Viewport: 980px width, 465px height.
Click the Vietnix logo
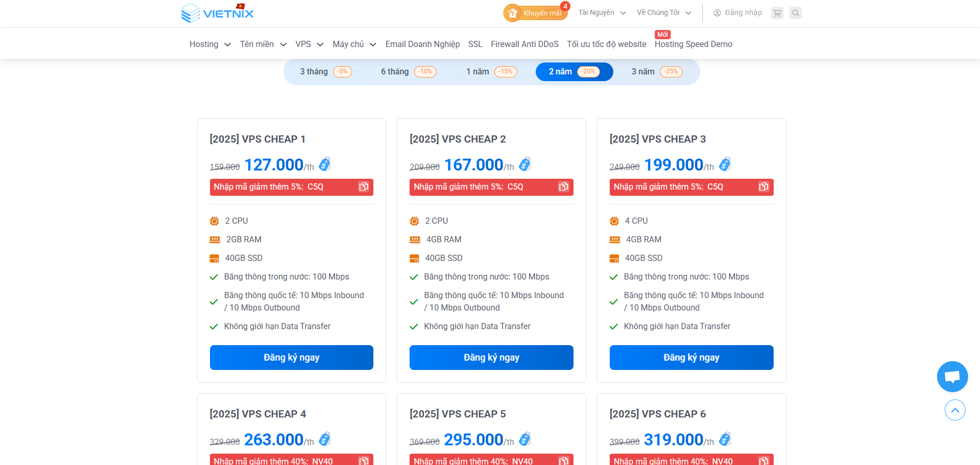(x=218, y=13)
